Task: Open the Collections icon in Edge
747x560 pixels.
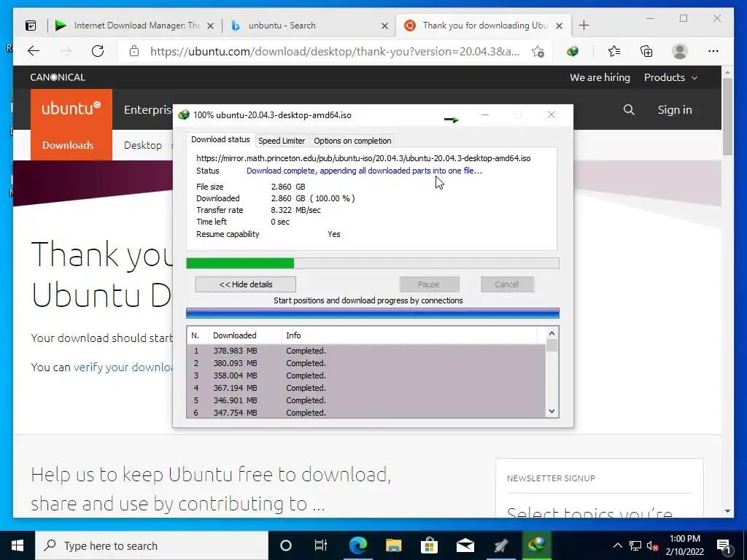Action: pos(646,51)
